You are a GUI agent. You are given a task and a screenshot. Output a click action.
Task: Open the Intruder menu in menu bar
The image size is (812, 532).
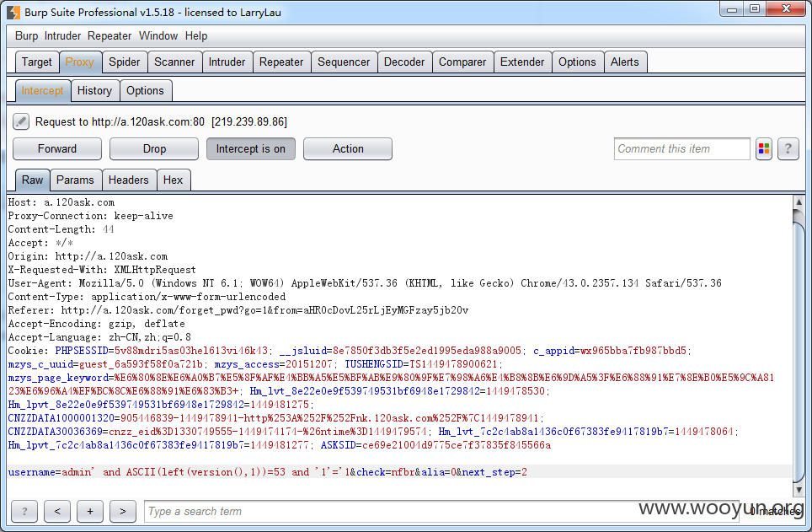(x=62, y=35)
